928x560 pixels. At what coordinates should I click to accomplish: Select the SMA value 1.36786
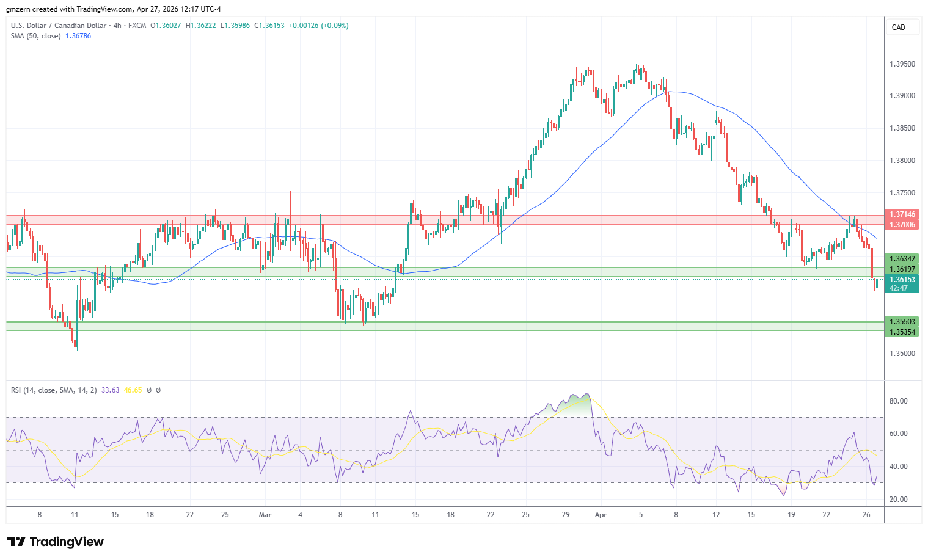tap(78, 36)
